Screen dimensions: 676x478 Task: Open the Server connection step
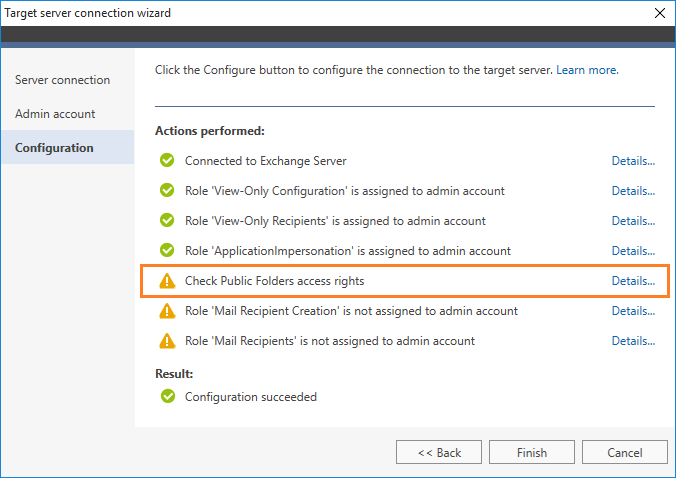63,80
